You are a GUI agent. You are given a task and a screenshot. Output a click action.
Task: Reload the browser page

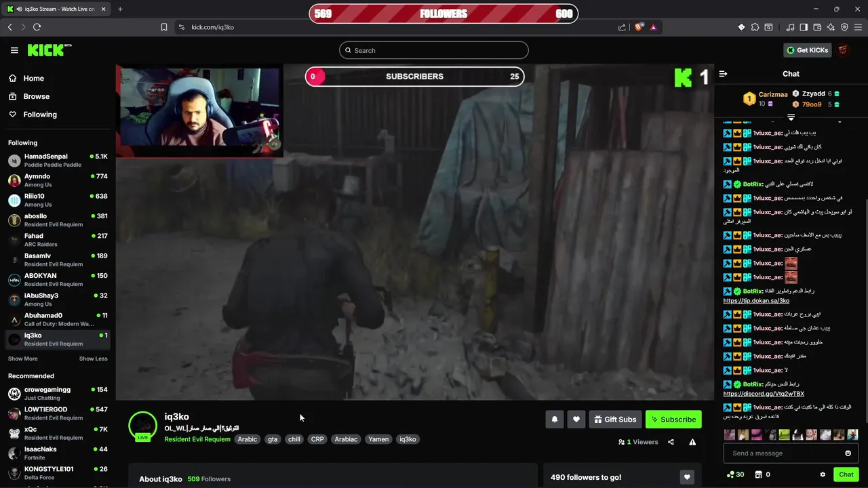coord(37,27)
